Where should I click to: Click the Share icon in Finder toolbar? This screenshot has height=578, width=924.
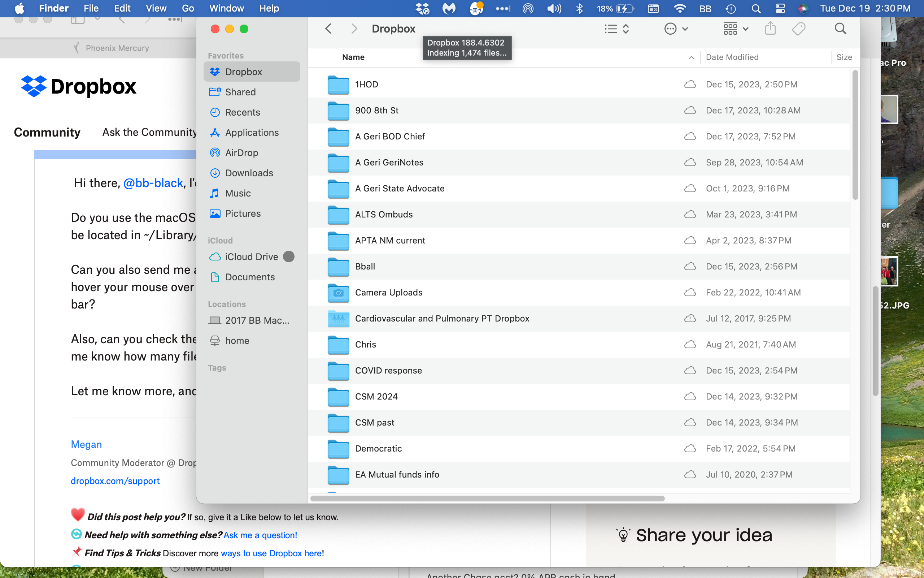click(x=771, y=28)
